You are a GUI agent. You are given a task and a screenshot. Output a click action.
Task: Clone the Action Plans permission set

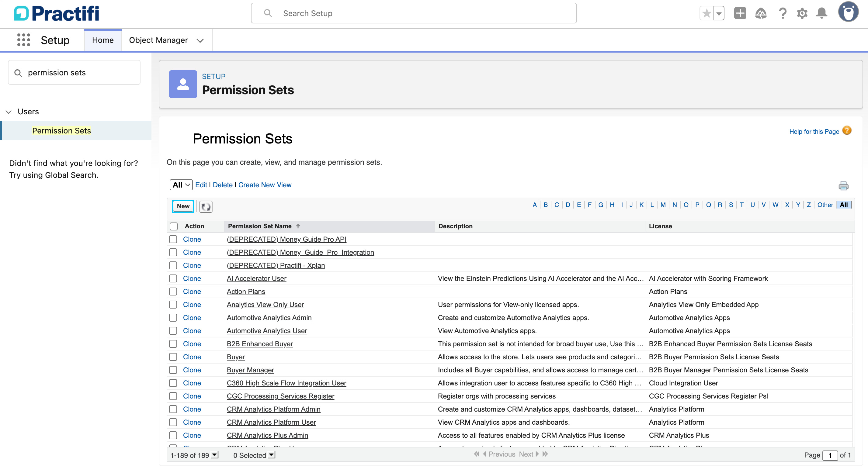[192, 292]
